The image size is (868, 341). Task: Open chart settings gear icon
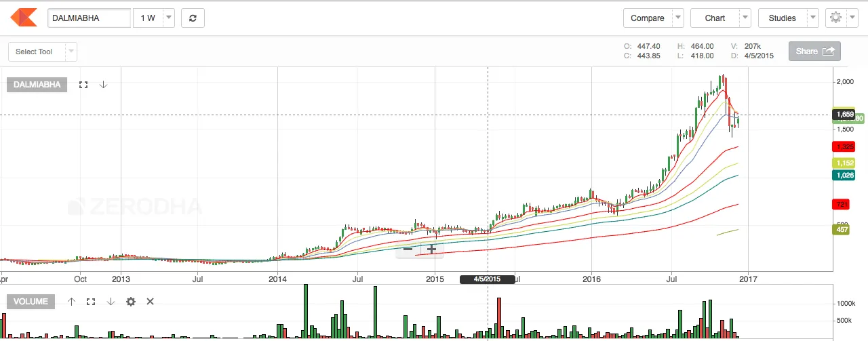pos(835,18)
